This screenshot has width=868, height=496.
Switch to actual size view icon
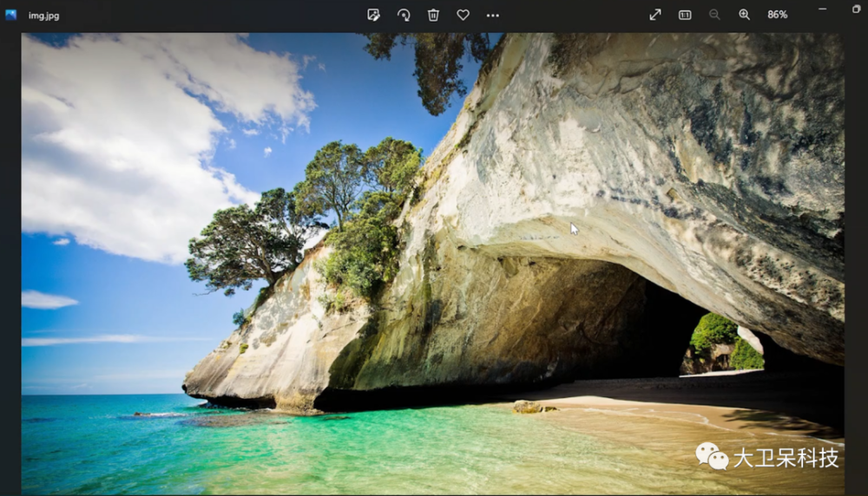pos(685,15)
